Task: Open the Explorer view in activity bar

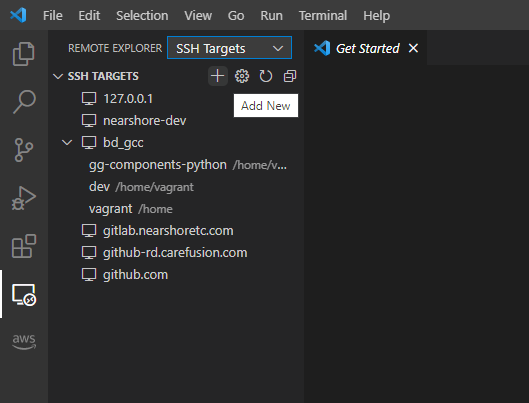Action: click(x=24, y=54)
